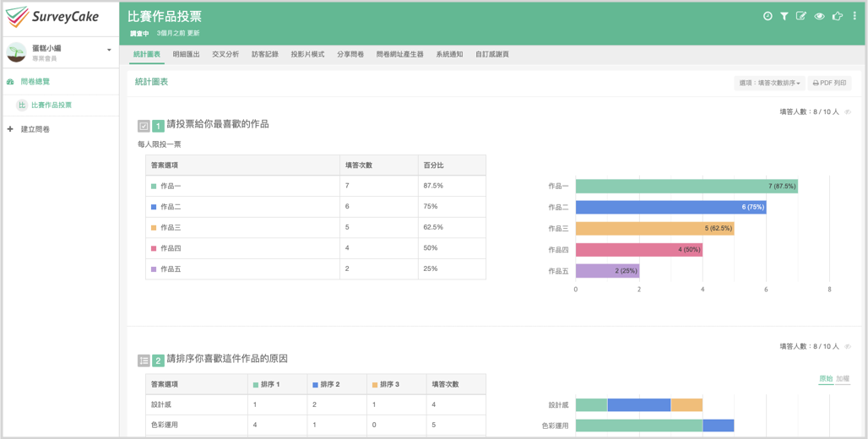Select 比賽作品投票 survey in sidebar

(x=52, y=105)
